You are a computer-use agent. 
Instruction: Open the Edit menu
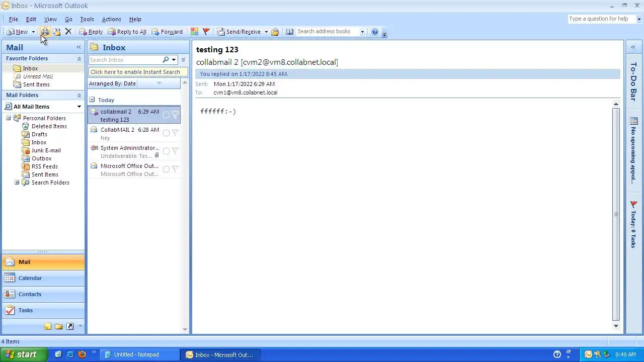(31, 19)
